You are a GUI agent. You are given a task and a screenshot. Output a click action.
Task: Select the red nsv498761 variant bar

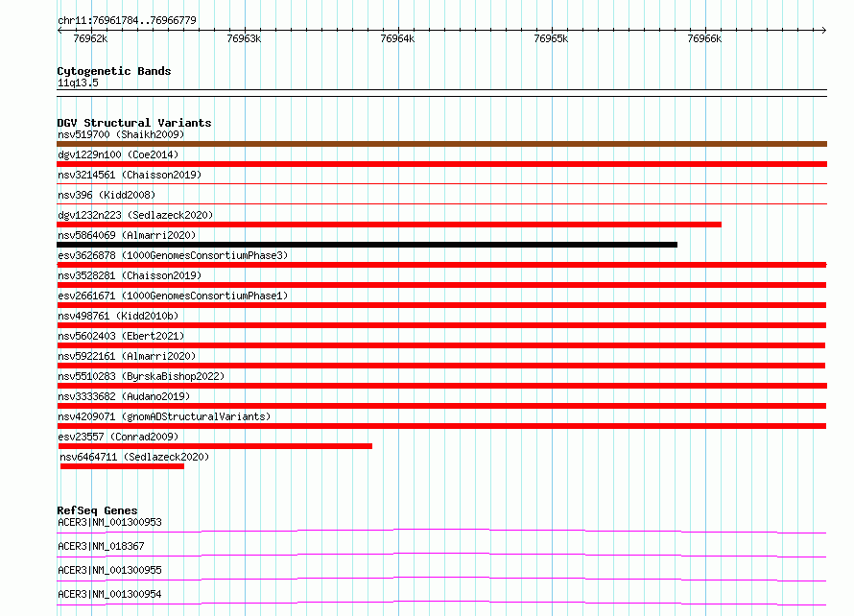coord(441,325)
